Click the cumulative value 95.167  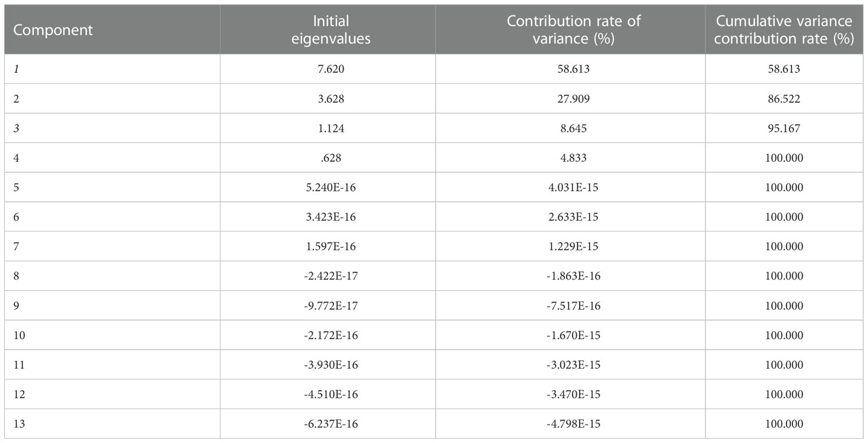tap(784, 128)
